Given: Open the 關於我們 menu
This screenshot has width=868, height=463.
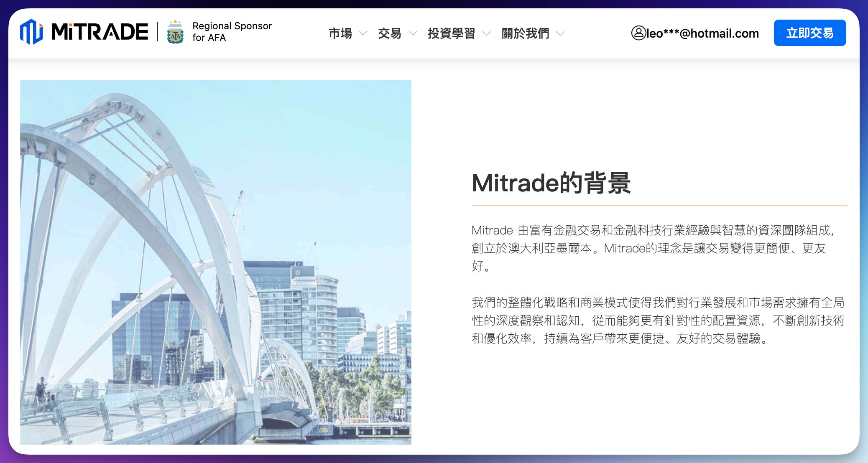Looking at the screenshot, I should [525, 33].
